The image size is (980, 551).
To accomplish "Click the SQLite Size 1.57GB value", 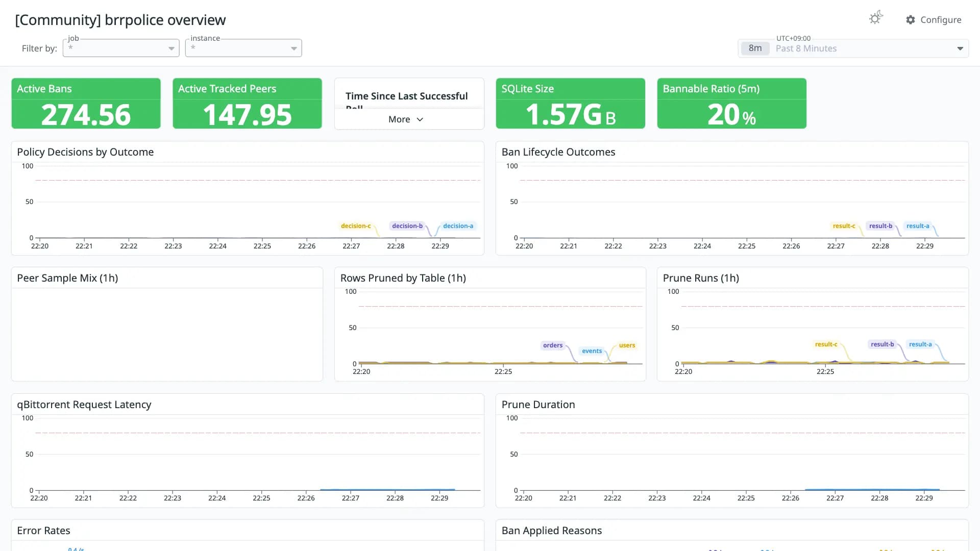I will 571,114.
